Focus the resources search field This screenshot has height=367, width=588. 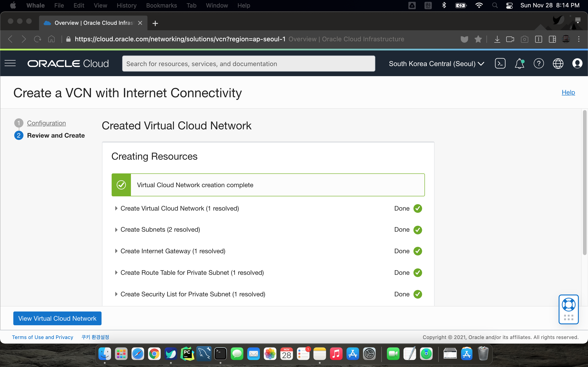248,64
